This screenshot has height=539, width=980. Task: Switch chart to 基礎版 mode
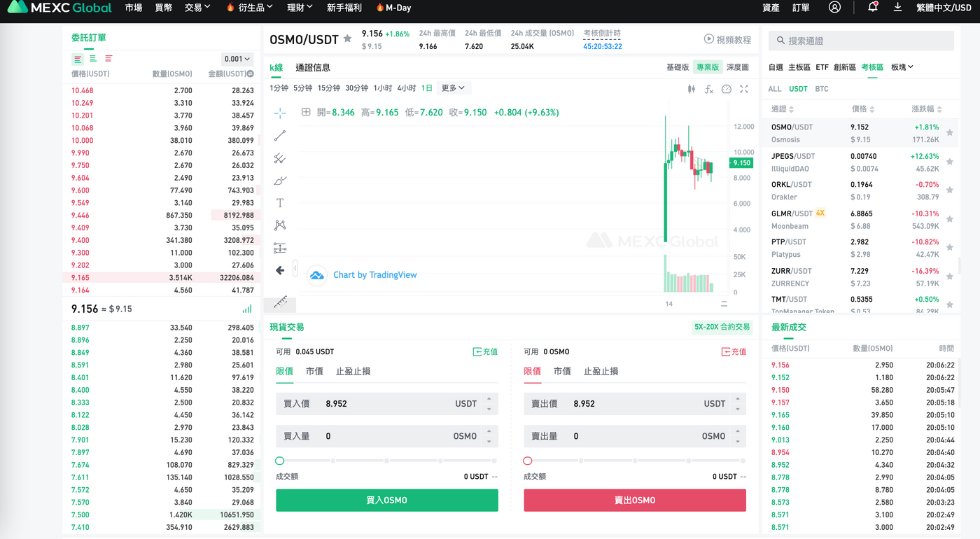tap(677, 67)
